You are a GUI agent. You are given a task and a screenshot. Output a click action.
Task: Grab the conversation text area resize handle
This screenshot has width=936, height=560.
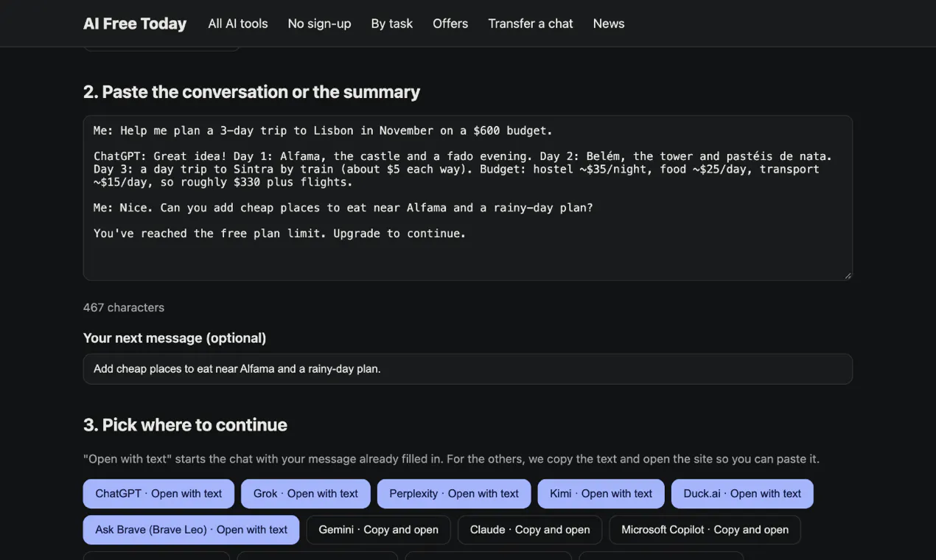pyautogui.click(x=848, y=276)
